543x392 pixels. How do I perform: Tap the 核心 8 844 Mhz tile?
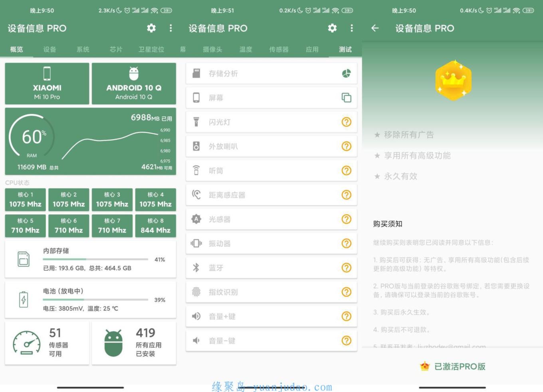[x=156, y=226]
